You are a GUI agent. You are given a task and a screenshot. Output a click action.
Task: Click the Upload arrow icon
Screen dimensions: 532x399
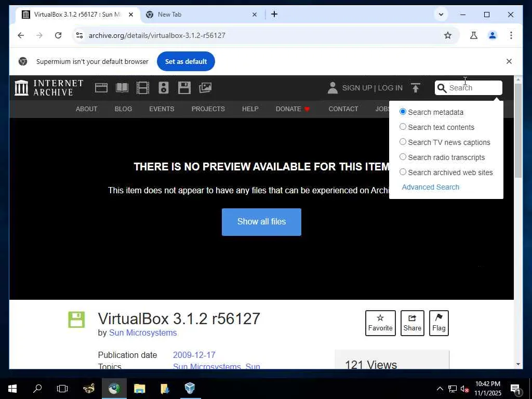[416, 88]
